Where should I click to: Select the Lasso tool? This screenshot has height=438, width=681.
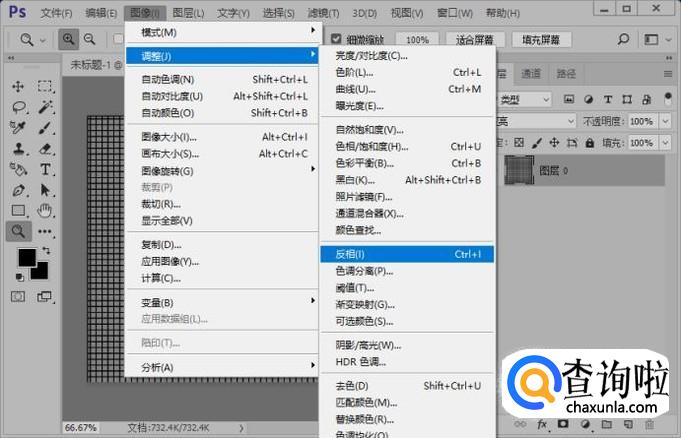coord(18,107)
